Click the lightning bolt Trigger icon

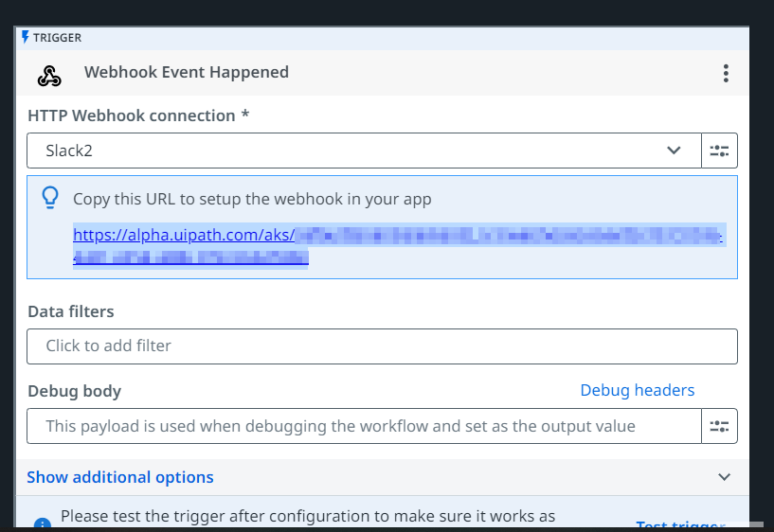pyautogui.click(x=26, y=37)
